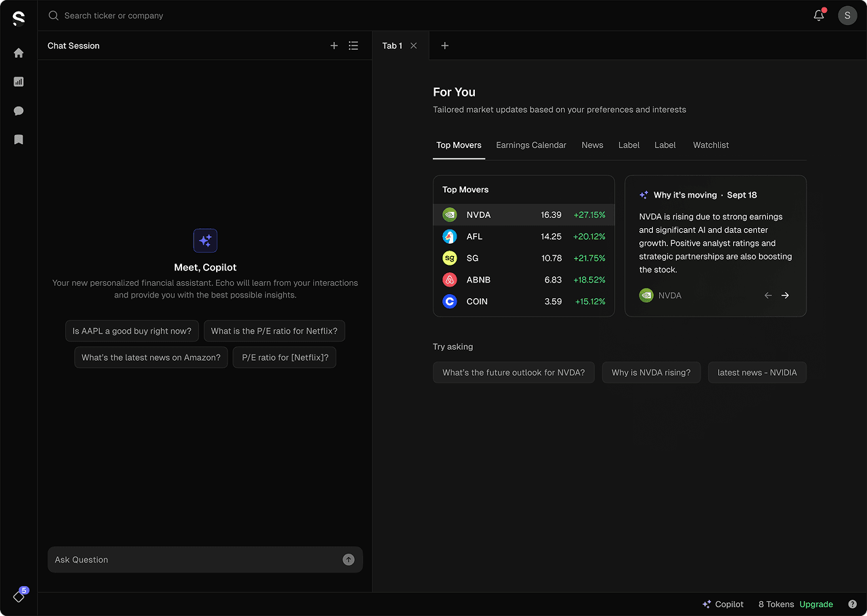The height and width of the screenshot is (616, 867).
Task: Open notifications with the bell icon
Action: pos(819,15)
